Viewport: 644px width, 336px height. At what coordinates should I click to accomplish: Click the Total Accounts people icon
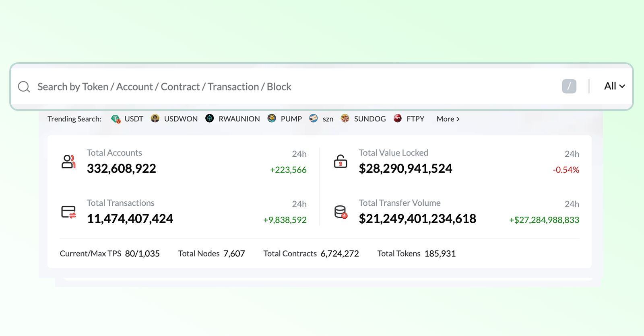pos(68,162)
